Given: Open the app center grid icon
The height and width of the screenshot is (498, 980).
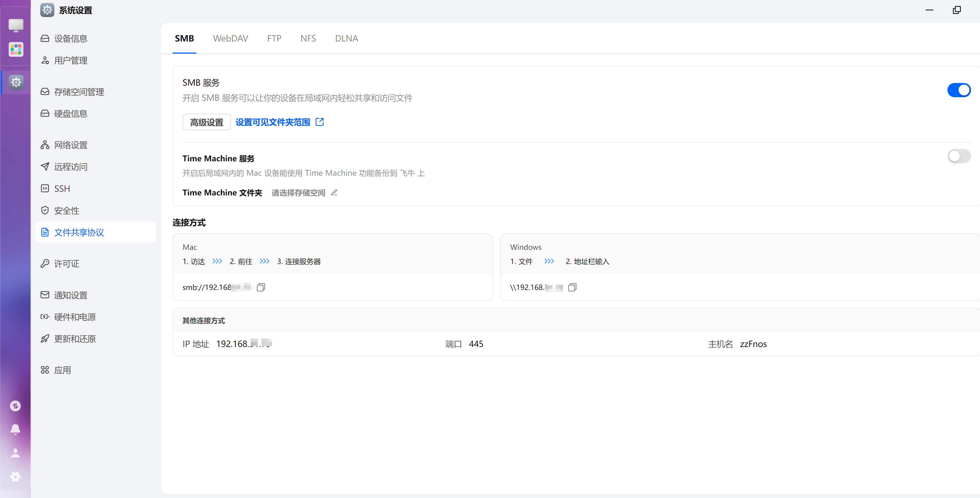Looking at the screenshot, I should click(16, 49).
